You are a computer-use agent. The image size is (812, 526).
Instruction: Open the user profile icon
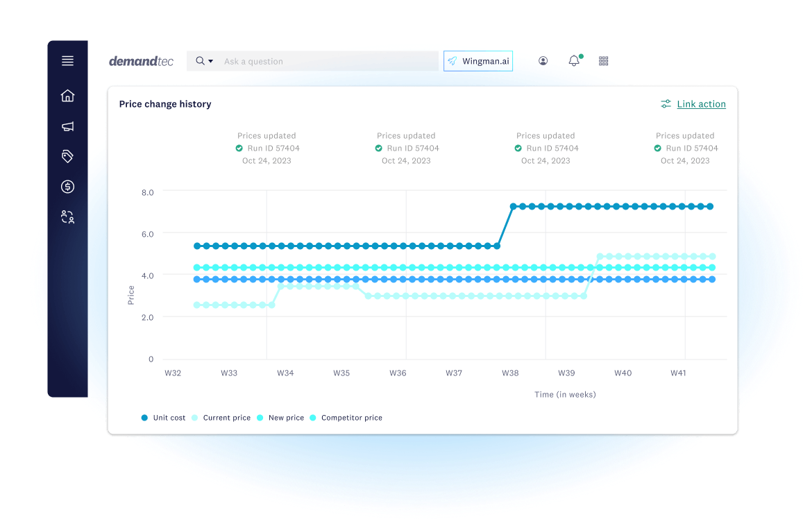543,61
